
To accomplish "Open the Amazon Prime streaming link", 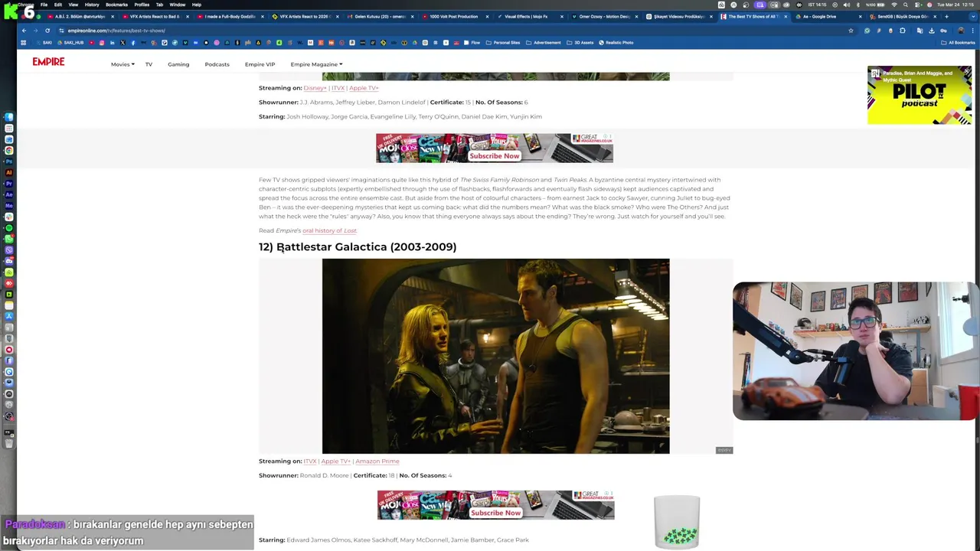I will (x=377, y=461).
